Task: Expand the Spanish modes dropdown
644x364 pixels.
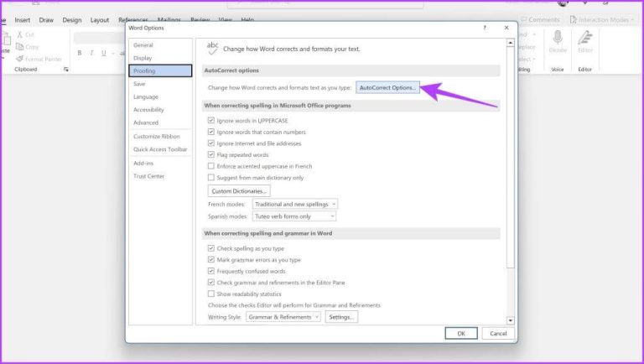Action: click(x=294, y=216)
